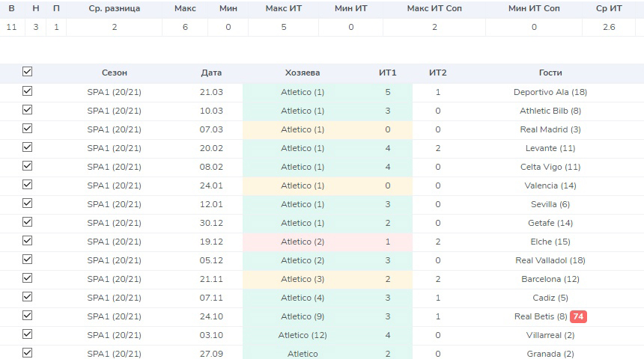The width and height of the screenshot is (644, 359).
Task: Click the Cadiz (5) guest cell
Action: [x=550, y=298]
